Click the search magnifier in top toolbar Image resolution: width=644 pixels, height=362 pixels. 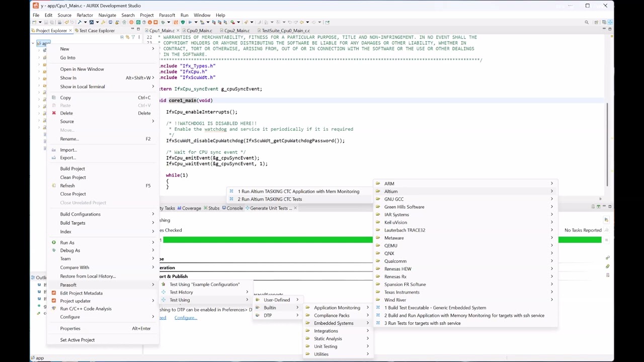587,22
